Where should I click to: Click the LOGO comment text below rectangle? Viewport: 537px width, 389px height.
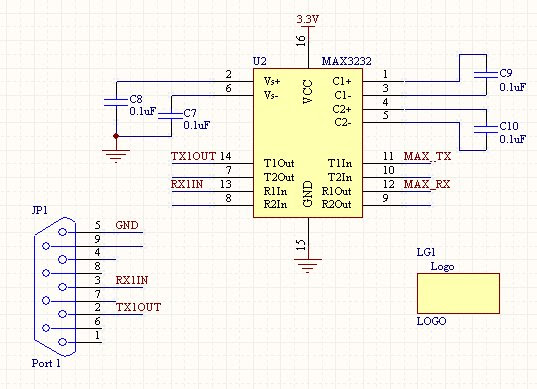click(x=432, y=321)
